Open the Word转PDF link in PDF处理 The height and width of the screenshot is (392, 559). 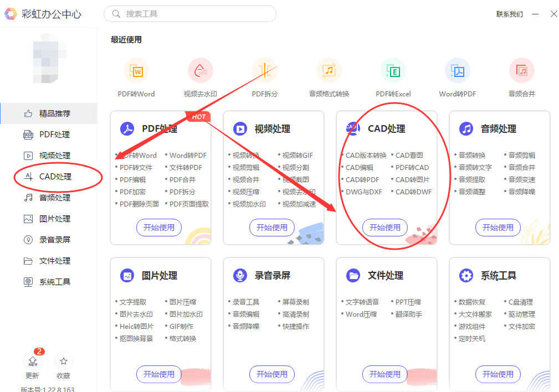[188, 156]
